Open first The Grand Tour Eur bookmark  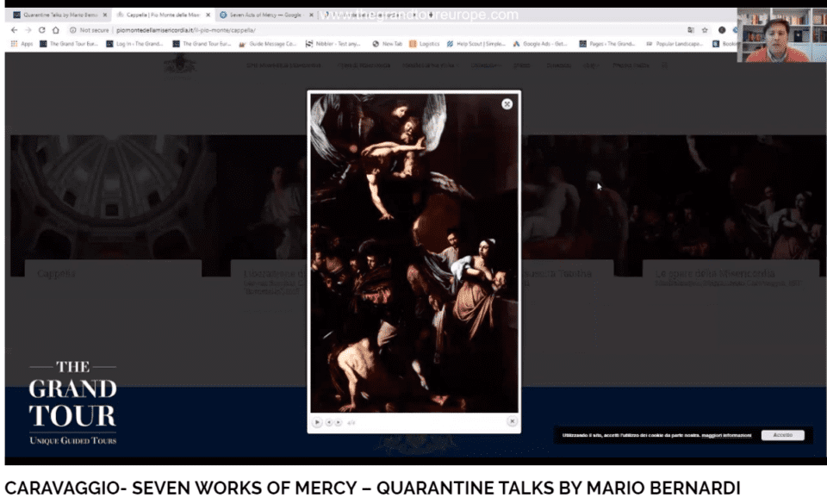[69, 44]
